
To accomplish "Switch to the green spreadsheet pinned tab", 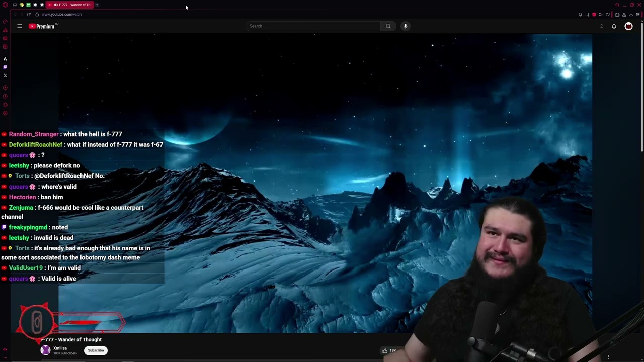I will (x=28, y=5).
